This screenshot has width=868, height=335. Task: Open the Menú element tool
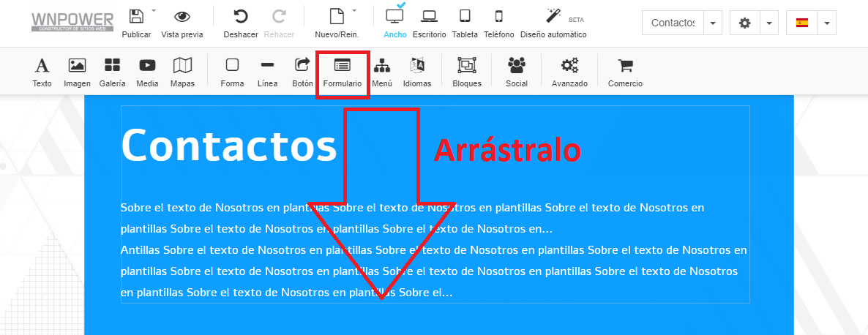pyautogui.click(x=382, y=72)
